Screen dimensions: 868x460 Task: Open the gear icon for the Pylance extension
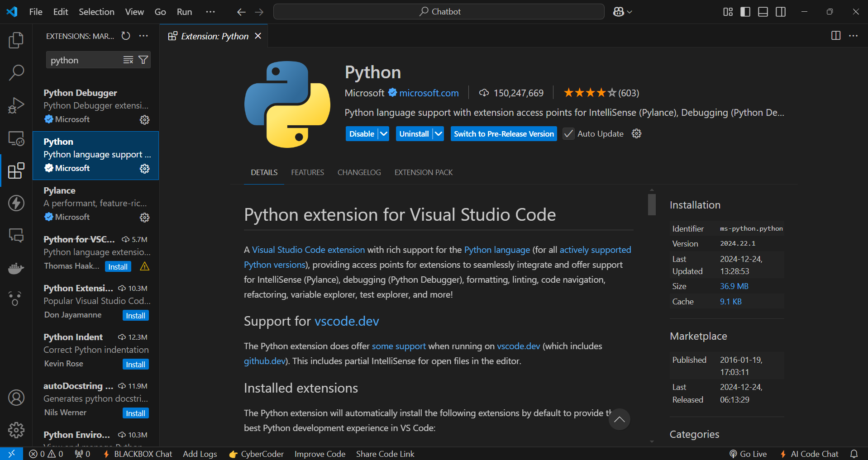coord(144,218)
